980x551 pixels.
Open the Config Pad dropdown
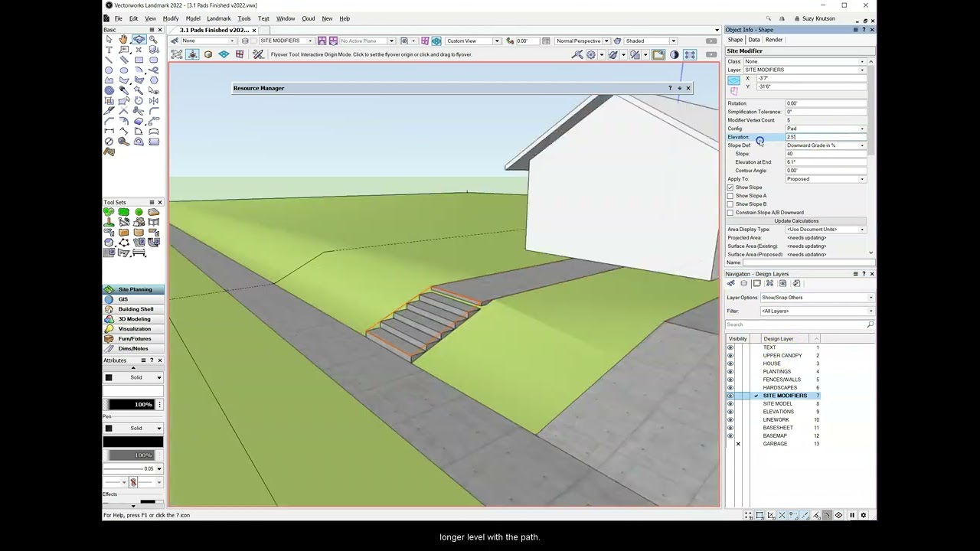click(825, 129)
